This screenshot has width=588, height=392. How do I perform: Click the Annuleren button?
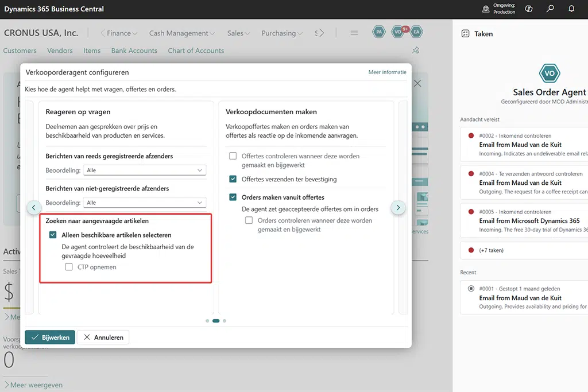pyautogui.click(x=103, y=337)
